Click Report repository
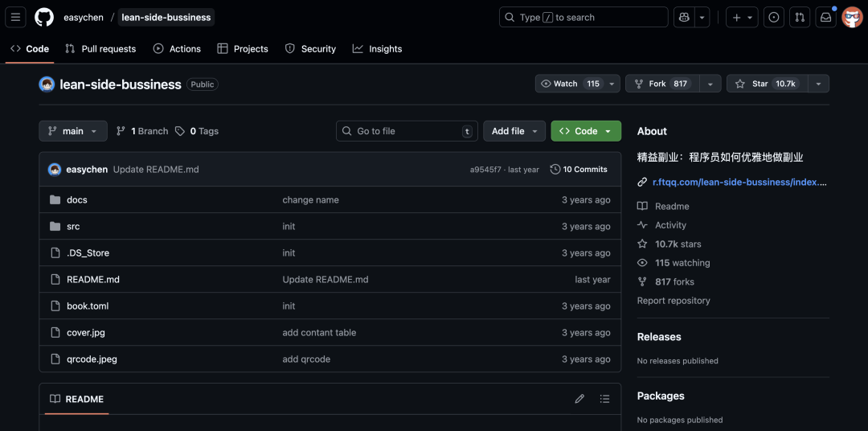Image resolution: width=868 pixels, height=431 pixels. coord(674,300)
